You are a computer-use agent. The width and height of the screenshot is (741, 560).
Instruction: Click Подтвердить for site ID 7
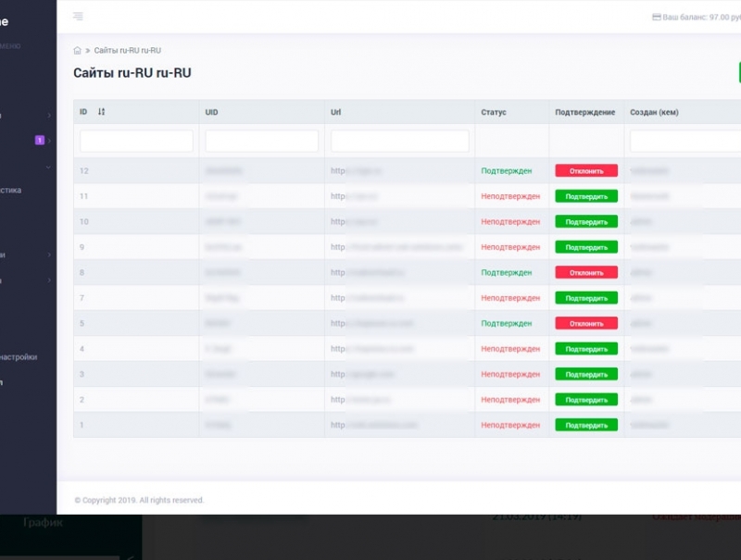(x=586, y=298)
